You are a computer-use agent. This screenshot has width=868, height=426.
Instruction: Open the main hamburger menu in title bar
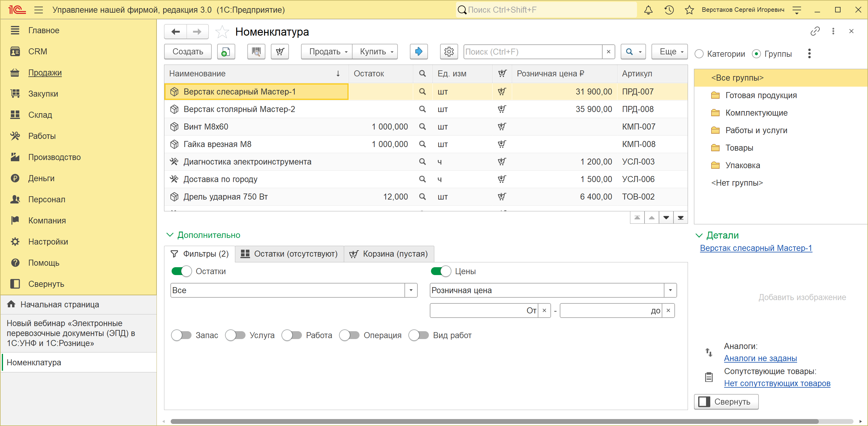pyautogui.click(x=38, y=10)
